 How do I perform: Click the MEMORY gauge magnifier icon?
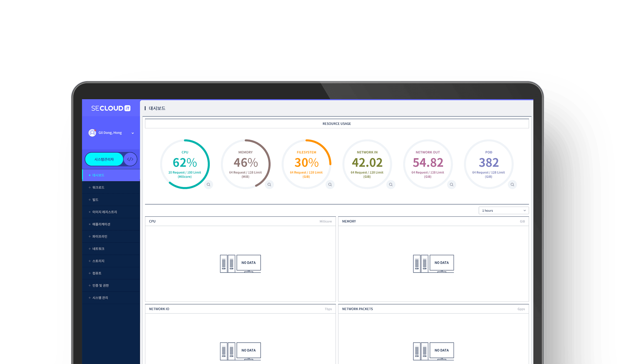[269, 185]
